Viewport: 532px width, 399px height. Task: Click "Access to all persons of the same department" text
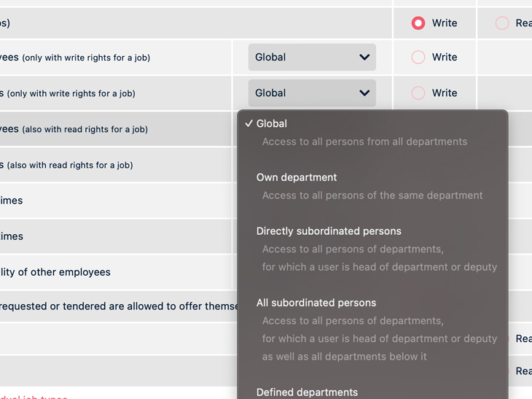[372, 195]
